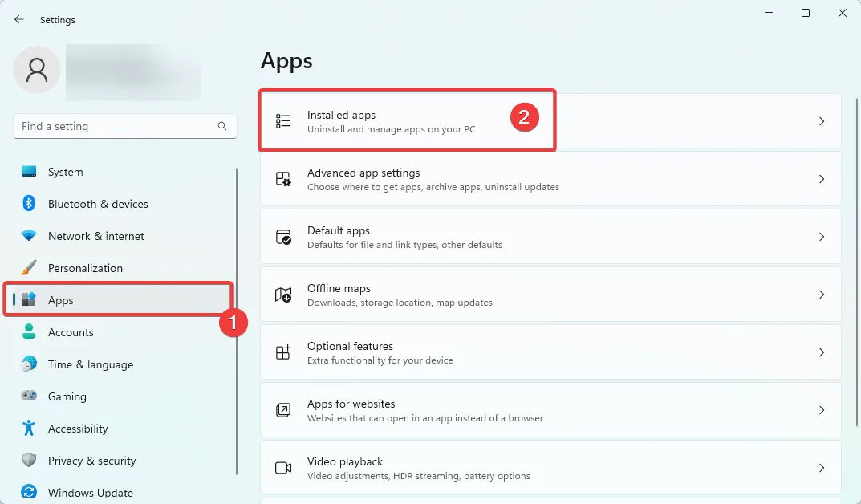Click the Accounts person icon
The height and width of the screenshot is (504, 861).
29,331
